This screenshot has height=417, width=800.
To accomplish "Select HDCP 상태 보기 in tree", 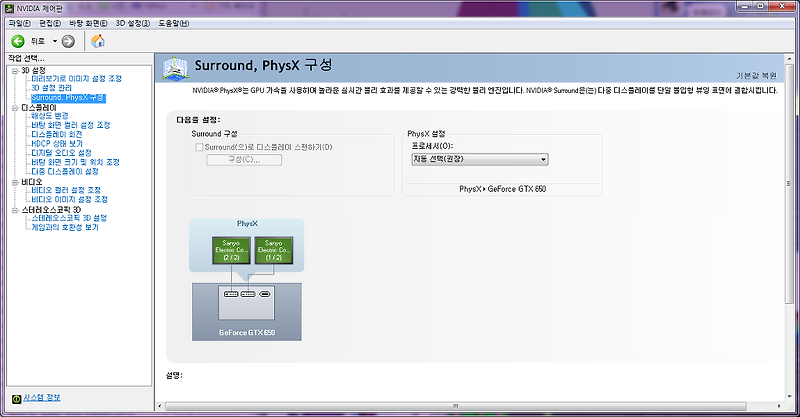I will [x=57, y=144].
